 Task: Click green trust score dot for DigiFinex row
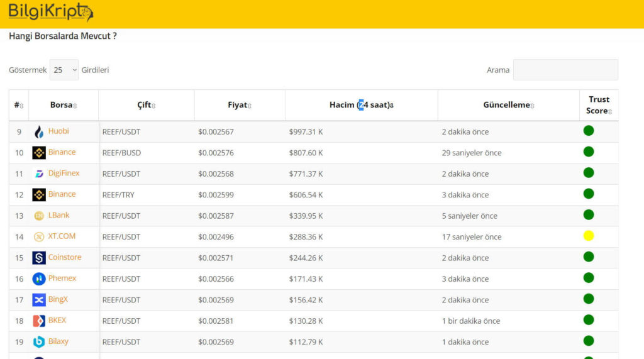589,173
